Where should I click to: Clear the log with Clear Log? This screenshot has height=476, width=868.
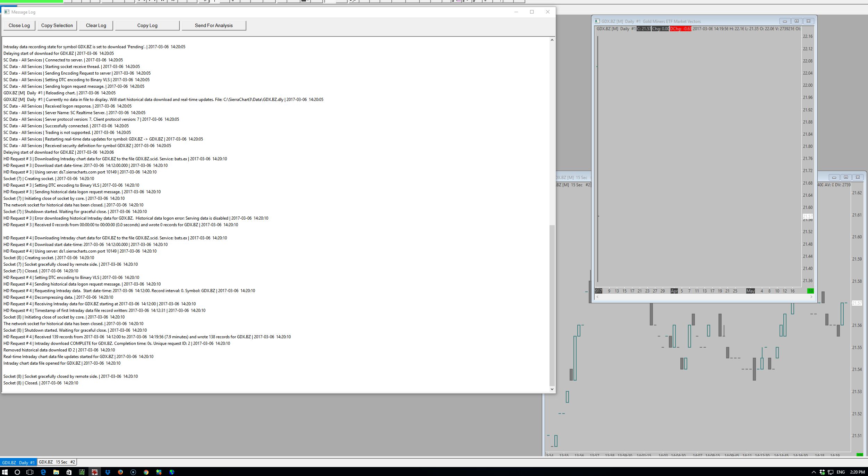tap(96, 25)
